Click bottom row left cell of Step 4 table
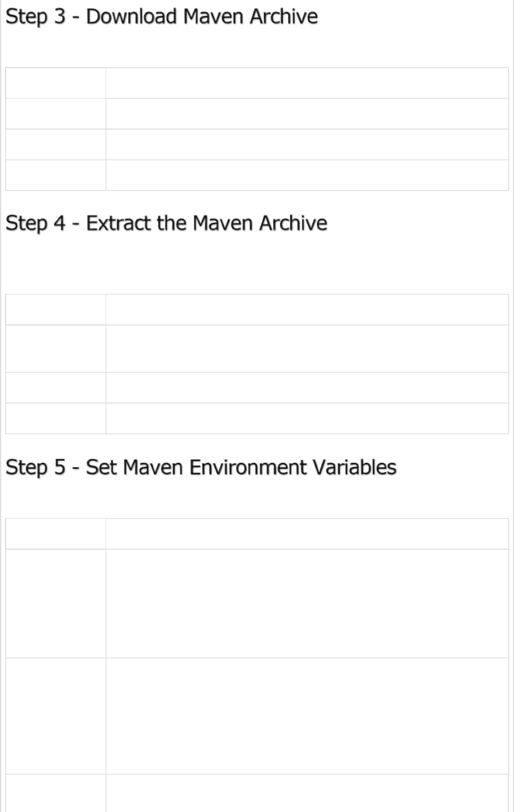The image size is (514, 812). (55, 418)
